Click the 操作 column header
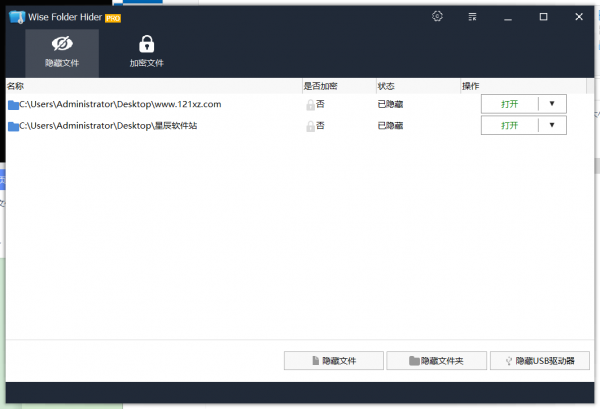600x409 pixels. pyautogui.click(x=523, y=86)
